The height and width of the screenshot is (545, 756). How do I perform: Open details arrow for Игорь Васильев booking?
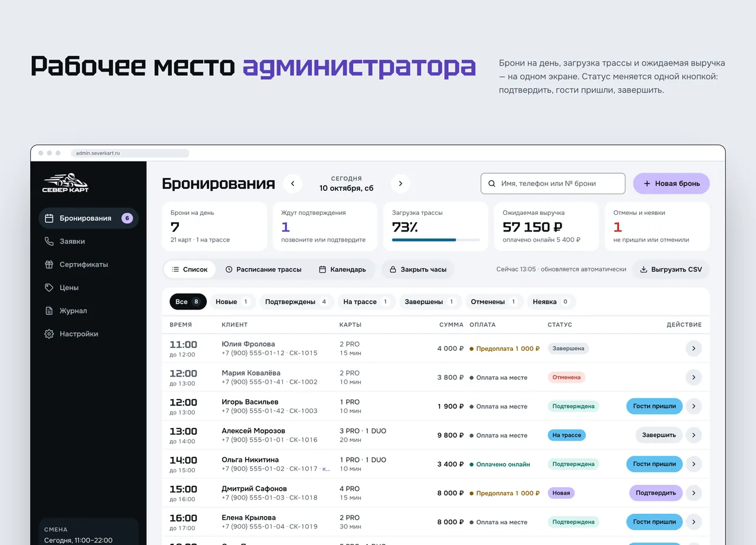(693, 406)
